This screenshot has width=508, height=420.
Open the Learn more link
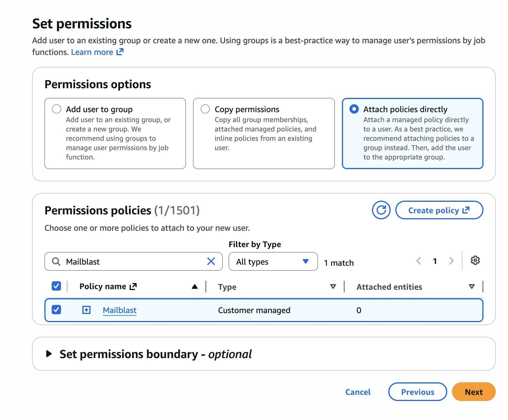(x=97, y=52)
